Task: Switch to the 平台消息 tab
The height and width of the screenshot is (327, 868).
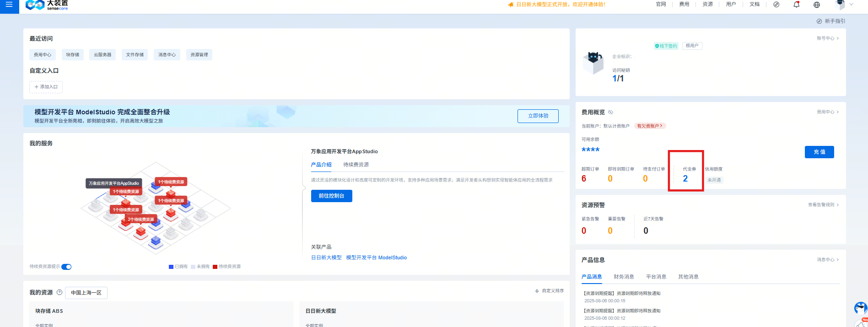Action: pos(656,277)
